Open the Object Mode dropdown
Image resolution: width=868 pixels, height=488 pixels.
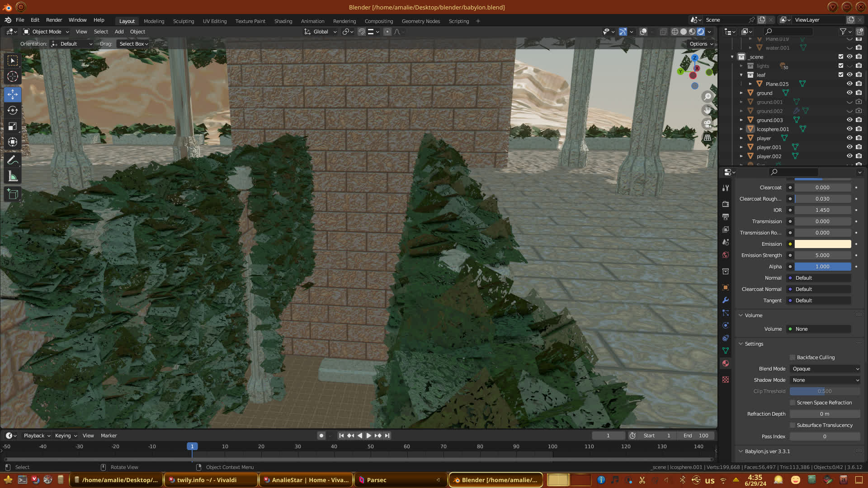[x=47, y=32]
